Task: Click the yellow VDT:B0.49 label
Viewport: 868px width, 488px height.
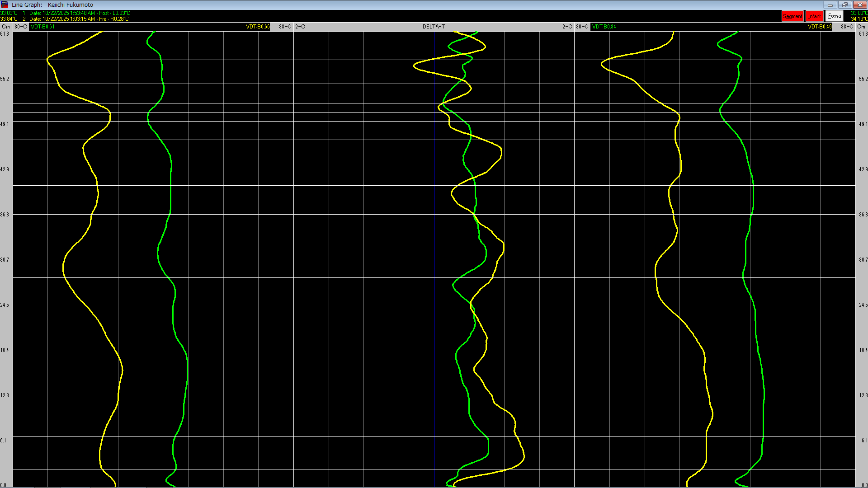Action: coord(820,27)
